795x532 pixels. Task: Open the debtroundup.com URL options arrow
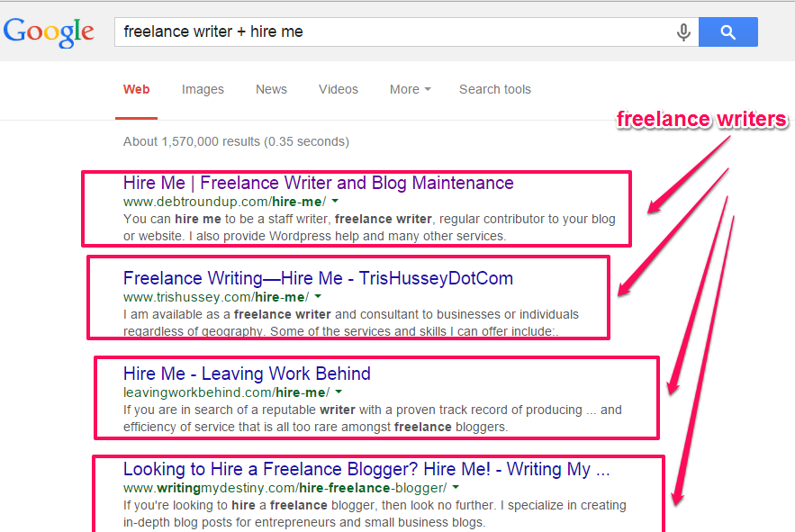335,202
